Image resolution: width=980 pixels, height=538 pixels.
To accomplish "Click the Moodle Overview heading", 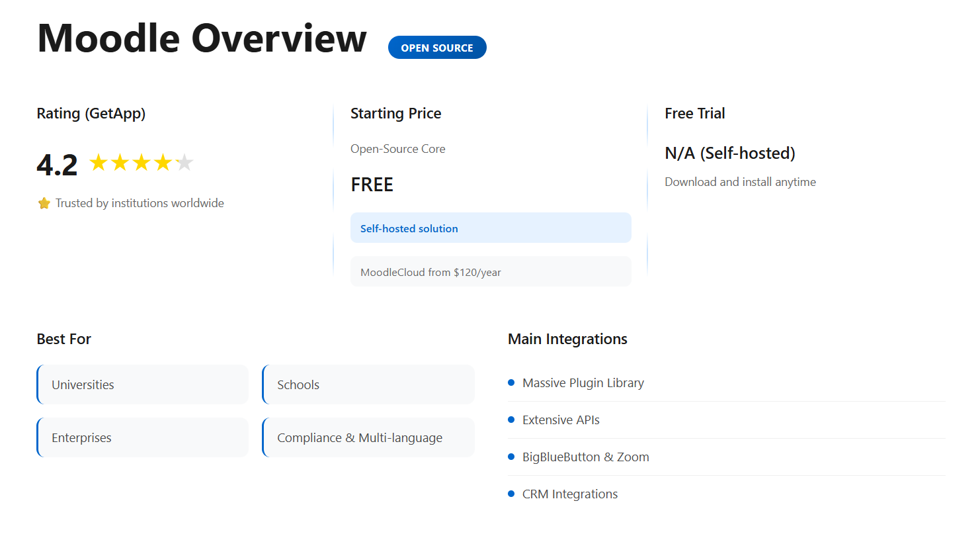I will click(202, 38).
